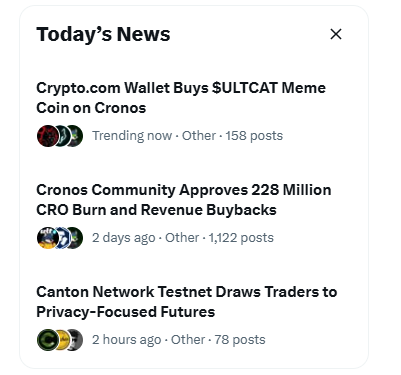Image resolution: width=401 pixels, height=375 pixels.
Task: Click the '158 posts' count
Action: click(254, 136)
